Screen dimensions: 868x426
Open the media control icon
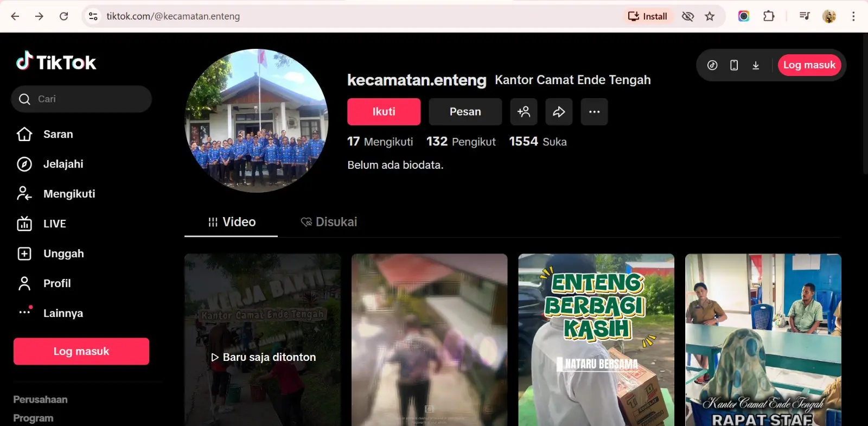click(805, 16)
